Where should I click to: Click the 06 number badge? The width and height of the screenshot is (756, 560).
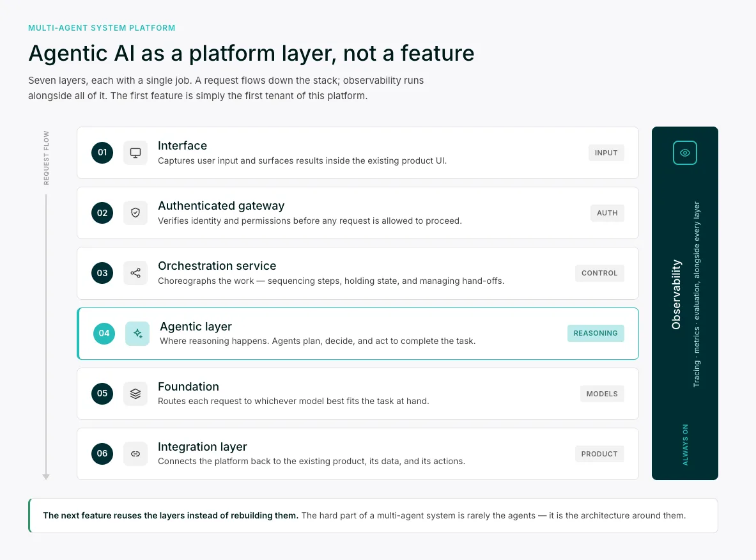coord(102,453)
